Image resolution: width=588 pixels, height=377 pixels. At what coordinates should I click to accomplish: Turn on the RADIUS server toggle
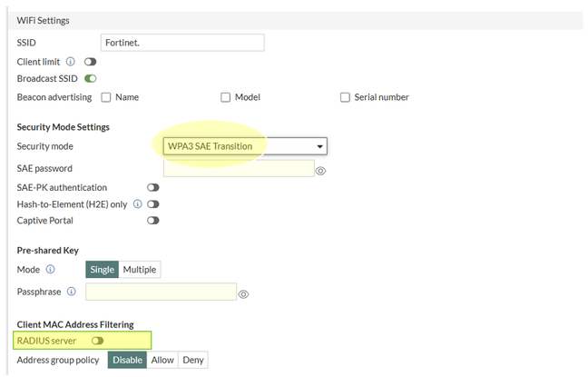pos(97,341)
